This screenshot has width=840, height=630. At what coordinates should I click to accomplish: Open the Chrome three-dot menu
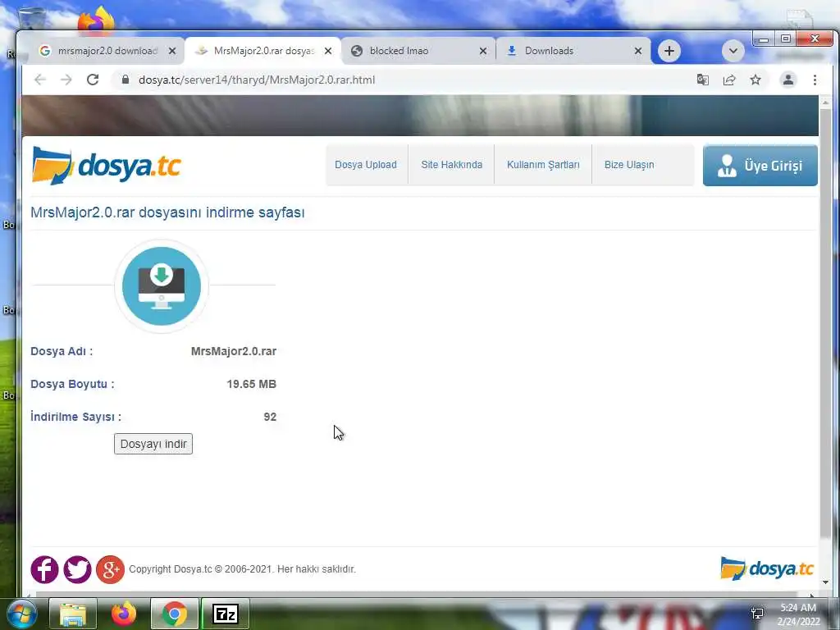(x=815, y=80)
